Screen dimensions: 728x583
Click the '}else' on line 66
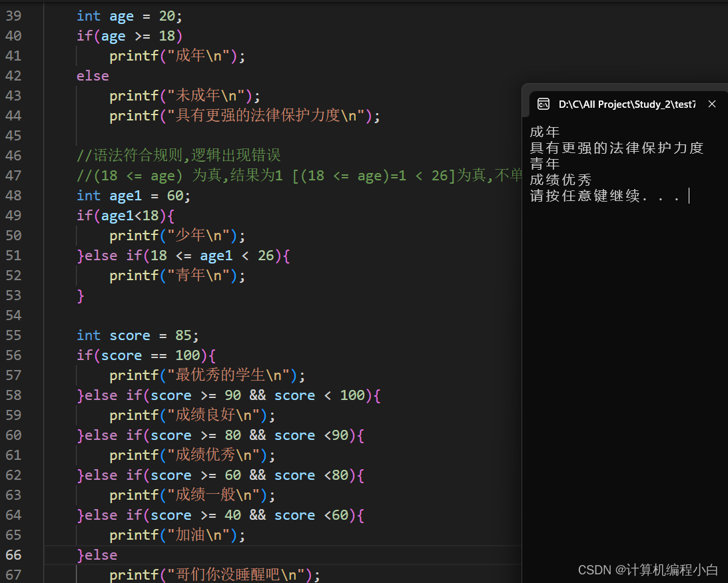click(x=97, y=554)
